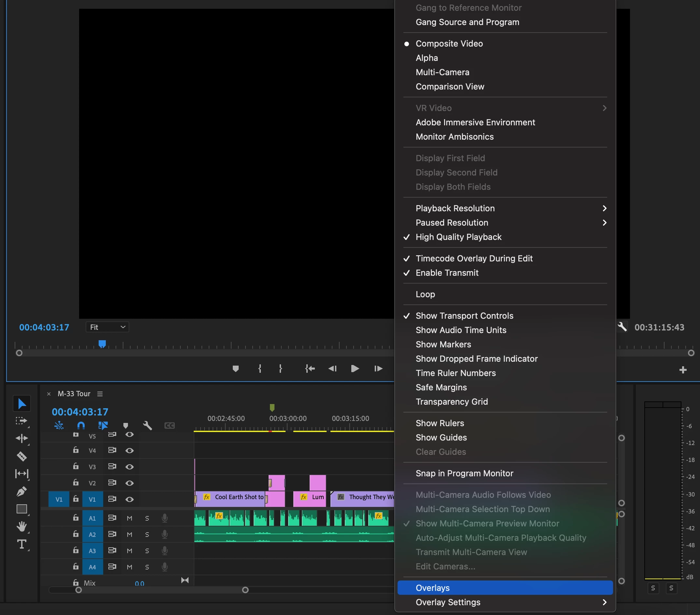Select the Hand tool
Viewport: 700px width, 615px height.
(x=21, y=526)
